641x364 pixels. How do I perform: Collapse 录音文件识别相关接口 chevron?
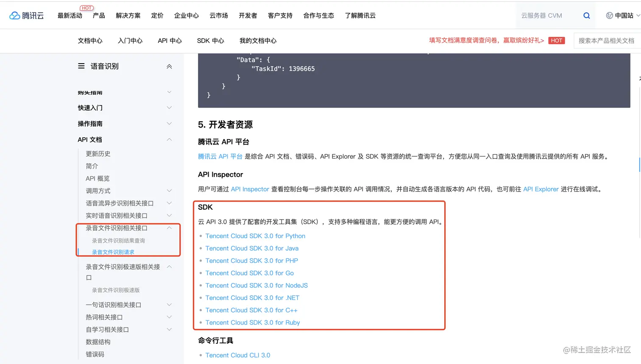(169, 228)
